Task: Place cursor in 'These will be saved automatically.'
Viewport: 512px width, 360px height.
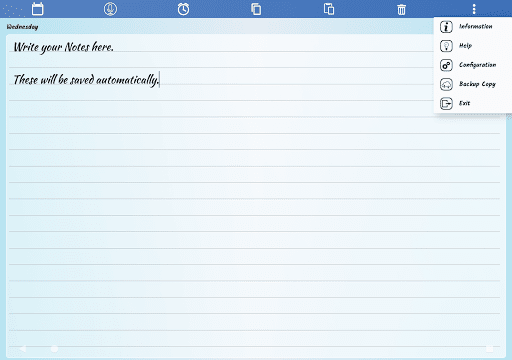Action: 87,80
